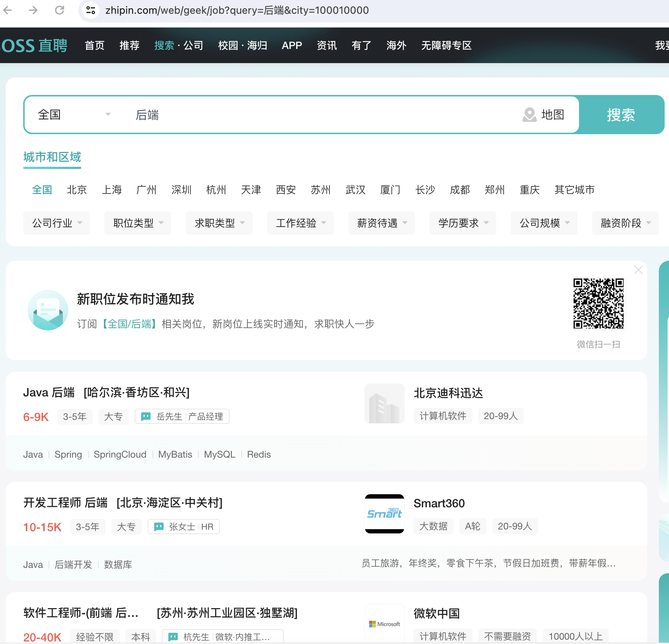Filter jobs by city 苏州
Image resolution: width=669 pixels, height=644 pixels.
pos(321,190)
